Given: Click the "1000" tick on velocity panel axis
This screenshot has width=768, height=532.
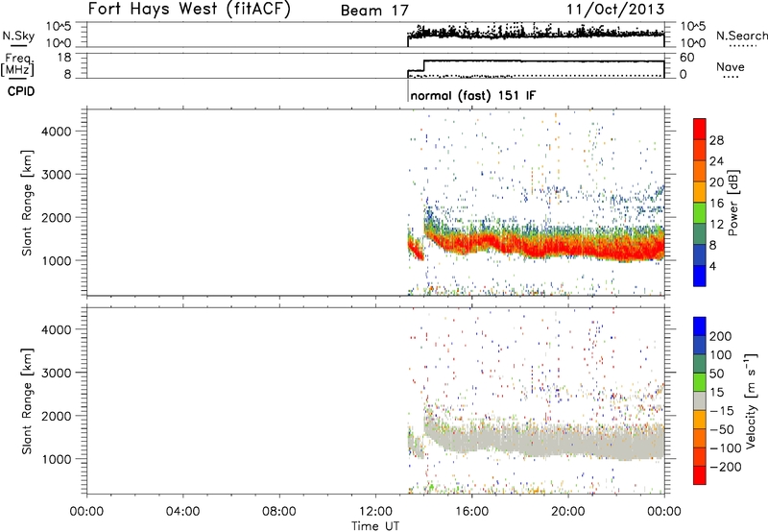Looking at the screenshot, I should point(57,459).
